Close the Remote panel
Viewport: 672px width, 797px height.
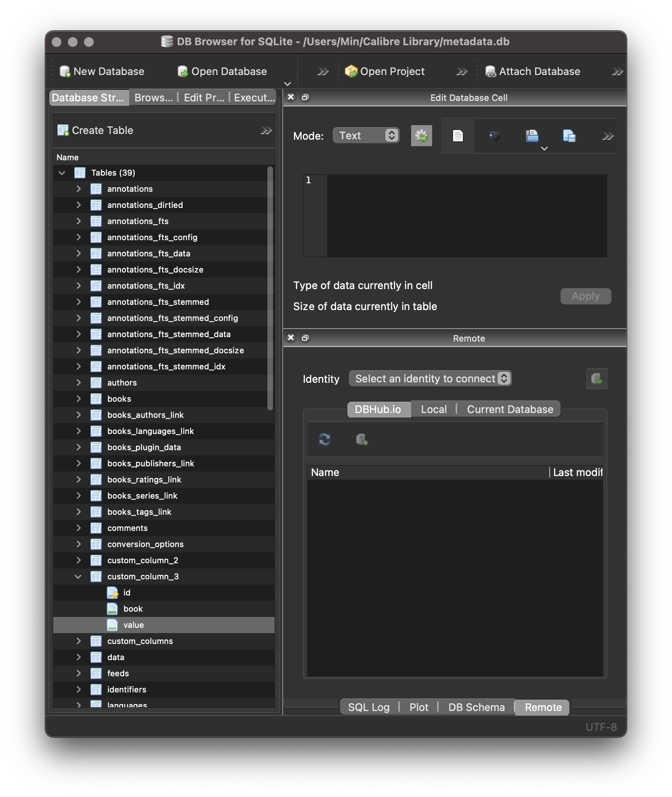(x=291, y=338)
